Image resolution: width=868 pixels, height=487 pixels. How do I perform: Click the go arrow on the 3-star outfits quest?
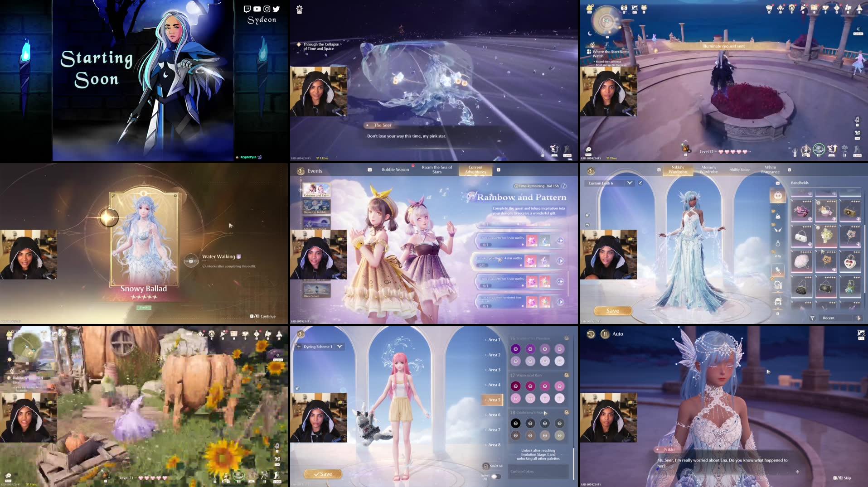pyautogui.click(x=560, y=241)
